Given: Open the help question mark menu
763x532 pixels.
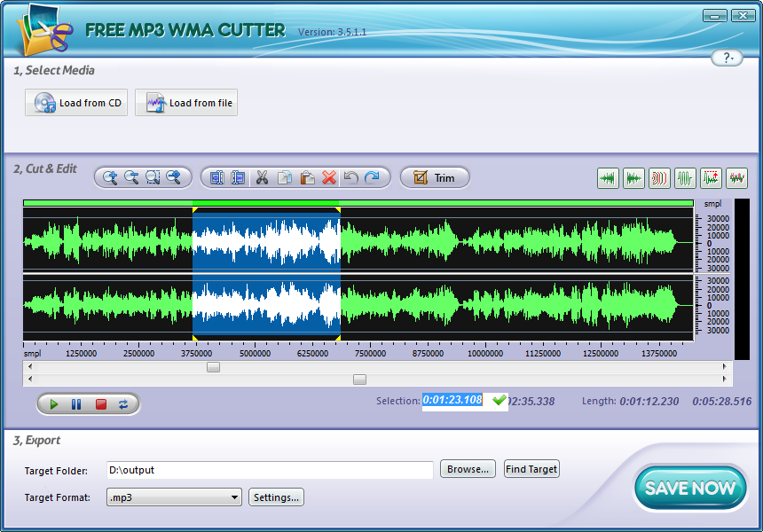Looking at the screenshot, I should [x=727, y=58].
